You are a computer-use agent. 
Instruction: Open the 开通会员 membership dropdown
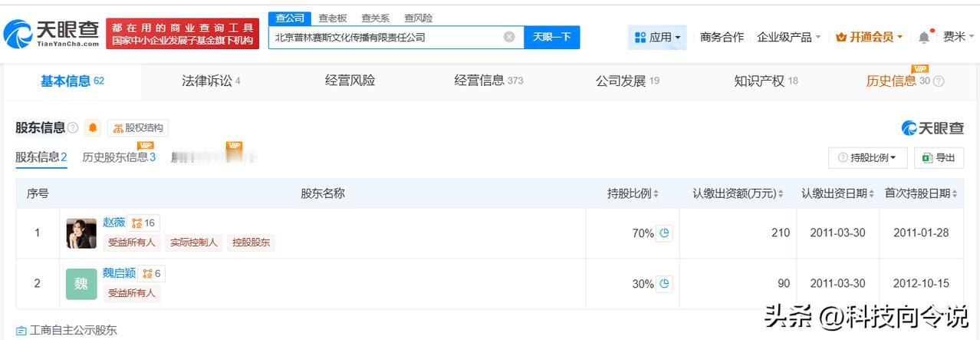coord(869,37)
